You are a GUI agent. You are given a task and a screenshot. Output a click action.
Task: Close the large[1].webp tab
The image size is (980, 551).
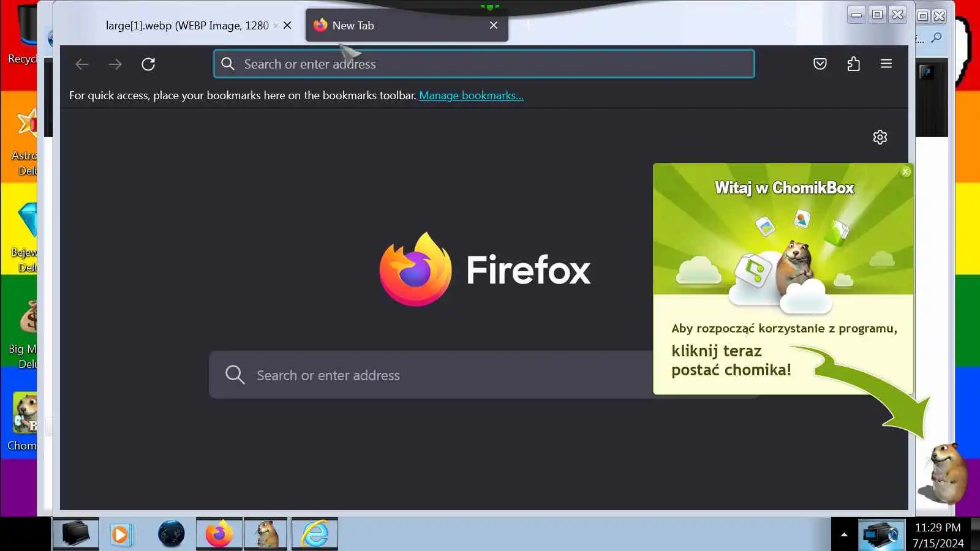(x=287, y=25)
